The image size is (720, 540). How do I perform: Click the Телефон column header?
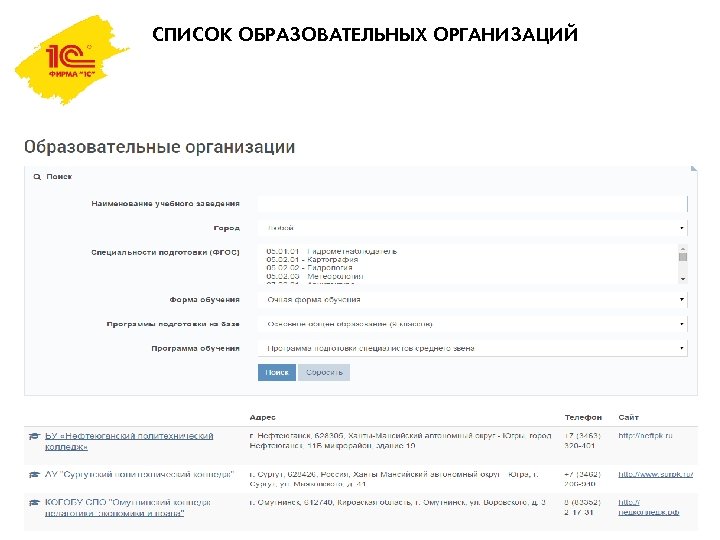pos(583,417)
